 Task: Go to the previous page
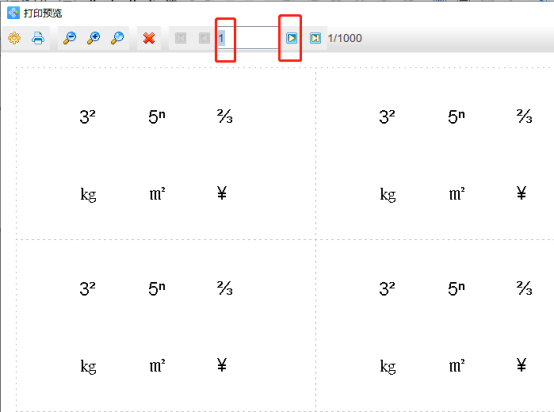click(x=204, y=38)
